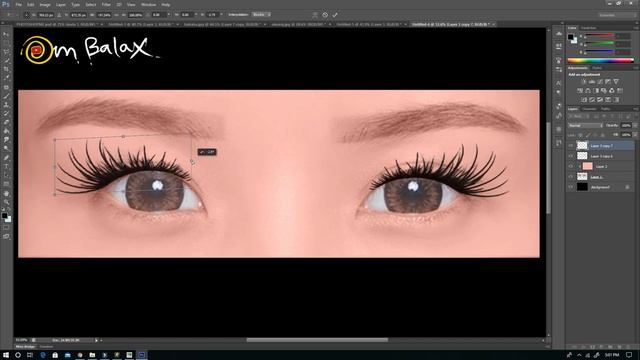Switch to the Swatches tab
The width and height of the screenshot is (640, 360).
click(x=588, y=28)
